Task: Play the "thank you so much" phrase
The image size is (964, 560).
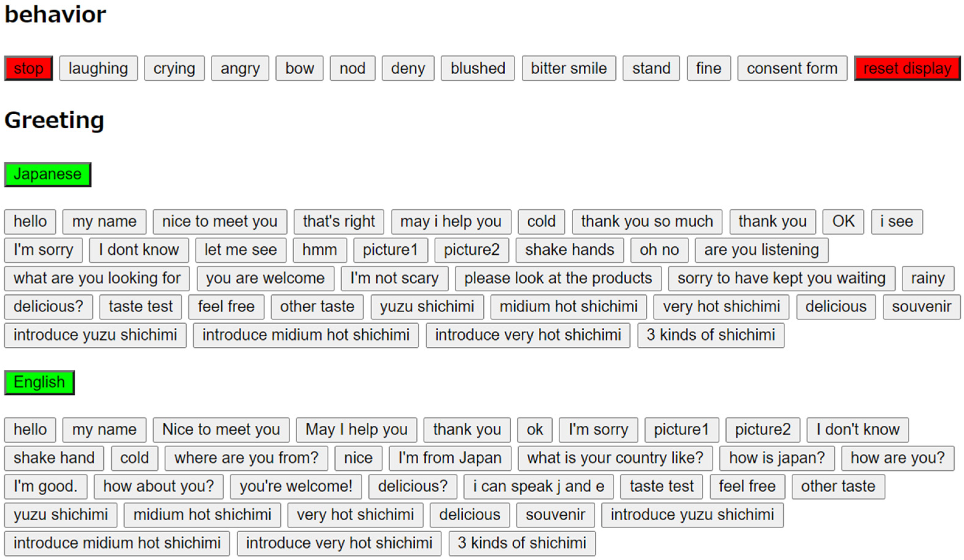Action: coord(647,222)
